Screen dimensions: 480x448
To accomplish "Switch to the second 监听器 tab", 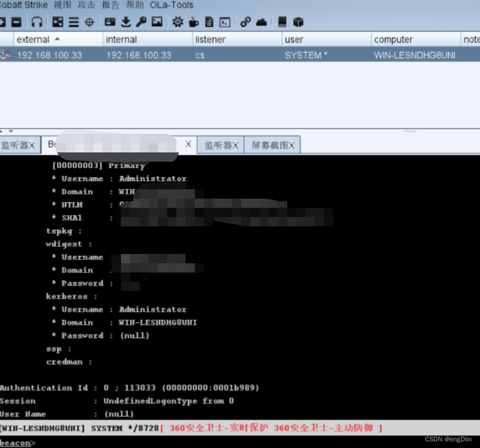I will pos(218,145).
